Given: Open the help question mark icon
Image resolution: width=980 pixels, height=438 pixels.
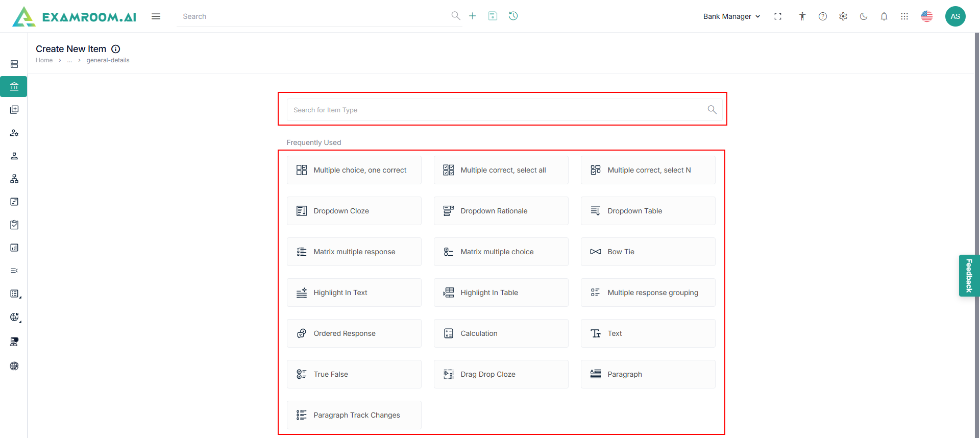Looking at the screenshot, I should click(823, 16).
